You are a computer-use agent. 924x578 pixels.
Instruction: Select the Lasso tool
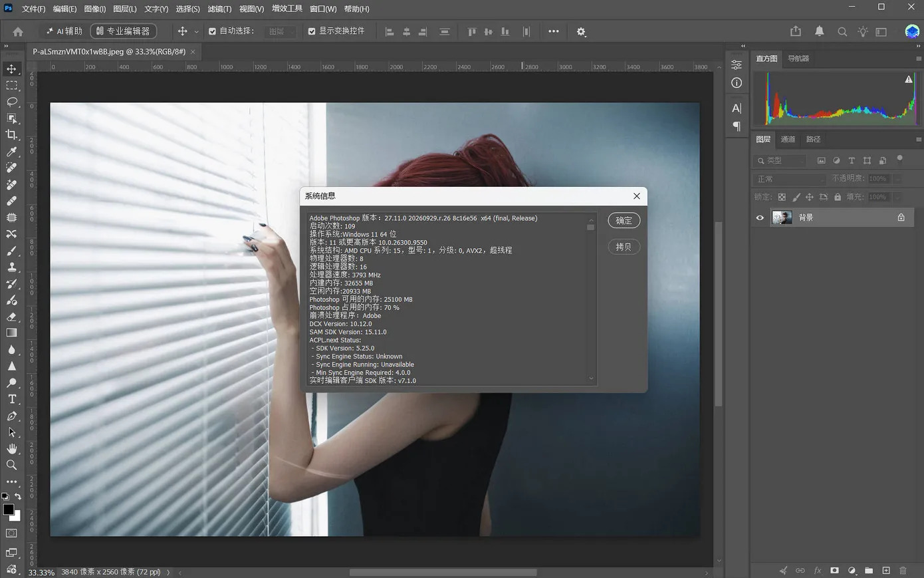[x=11, y=102]
